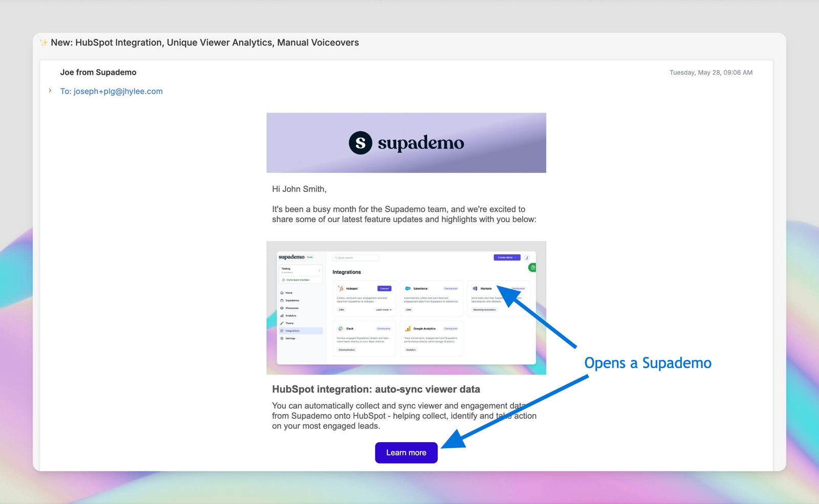Click the heading HubSpot integration: auto-sync viewer data
Screen dimensions: 819x504
tap(376, 389)
